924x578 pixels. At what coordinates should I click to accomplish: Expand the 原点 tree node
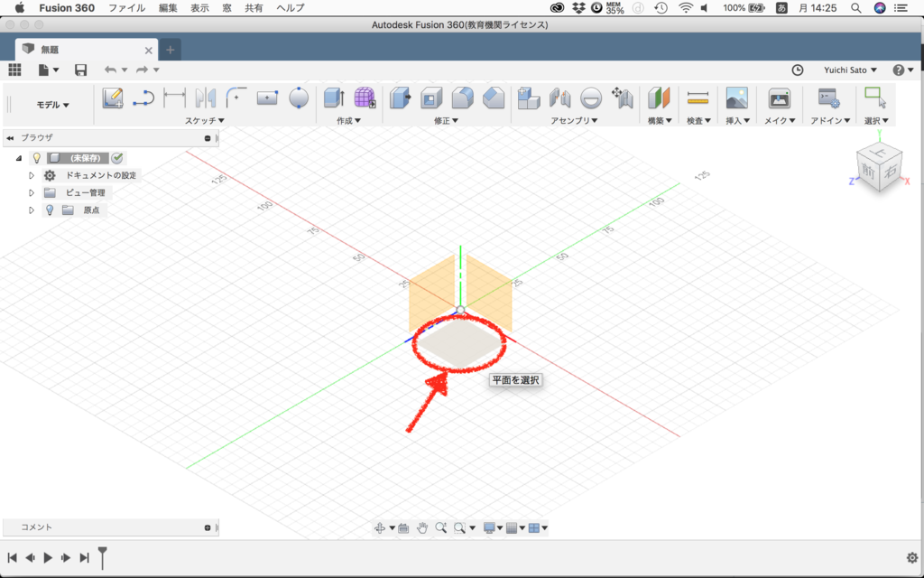coord(32,210)
